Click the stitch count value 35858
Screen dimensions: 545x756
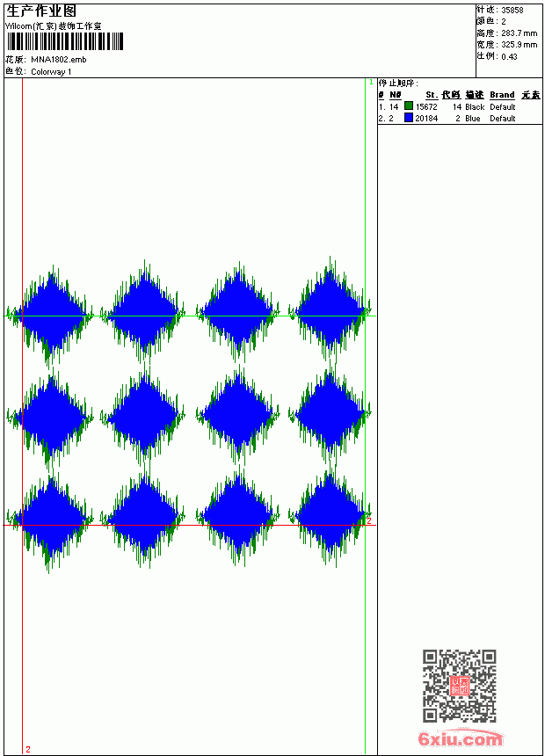click(512, 11)
